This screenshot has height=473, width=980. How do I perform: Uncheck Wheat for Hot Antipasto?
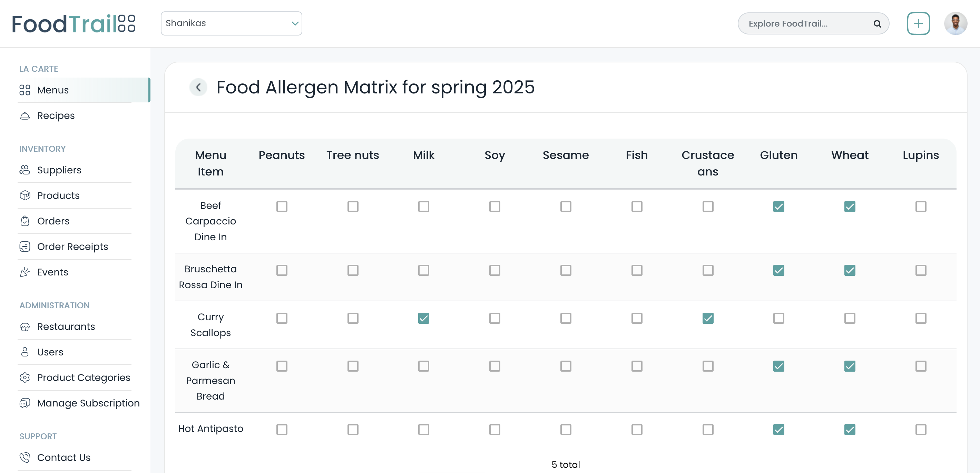[x=850, y=429]
